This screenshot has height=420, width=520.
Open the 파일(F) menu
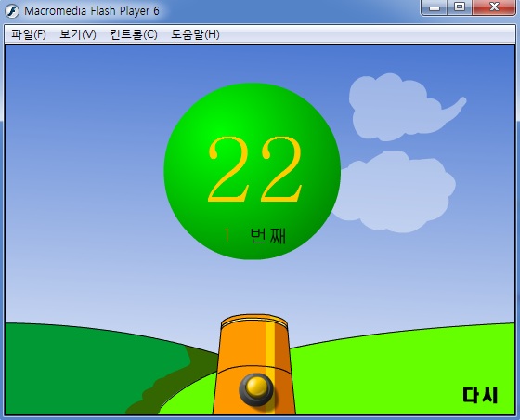point(29,34)
